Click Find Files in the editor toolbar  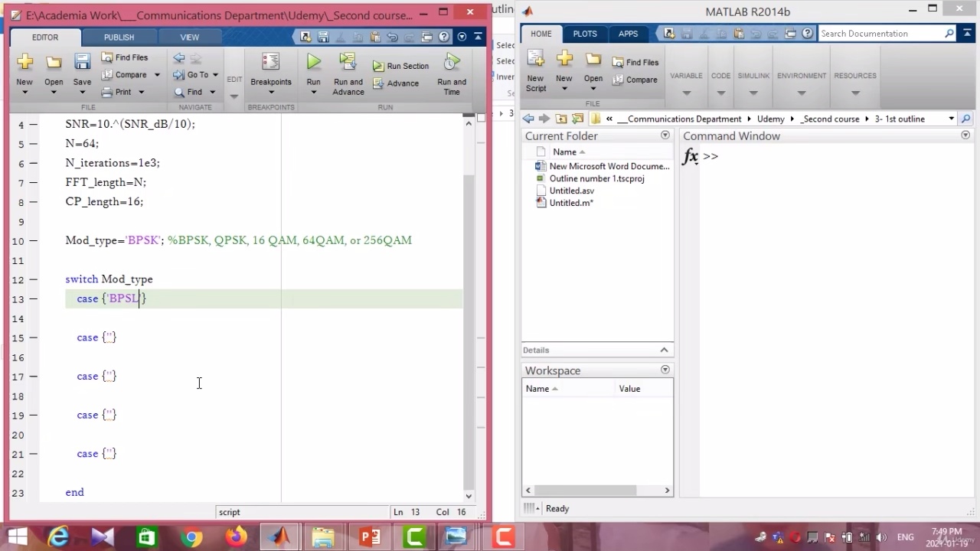(x=125, y=57)
